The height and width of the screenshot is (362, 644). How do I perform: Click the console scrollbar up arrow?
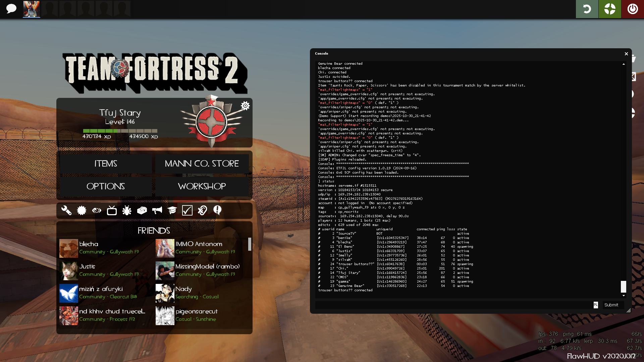click(x=624, y=64)
